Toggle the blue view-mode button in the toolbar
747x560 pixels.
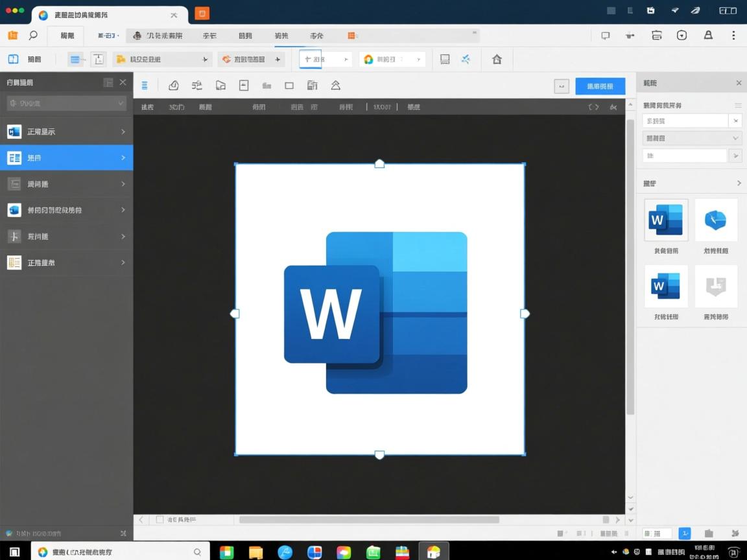pyautogui.click(x=77, y=60)
